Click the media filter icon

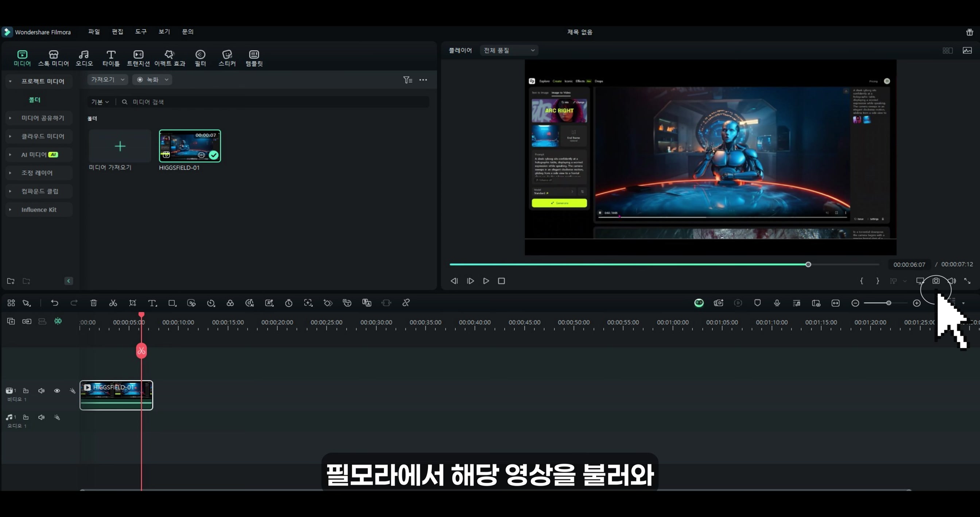coord(408,79)
